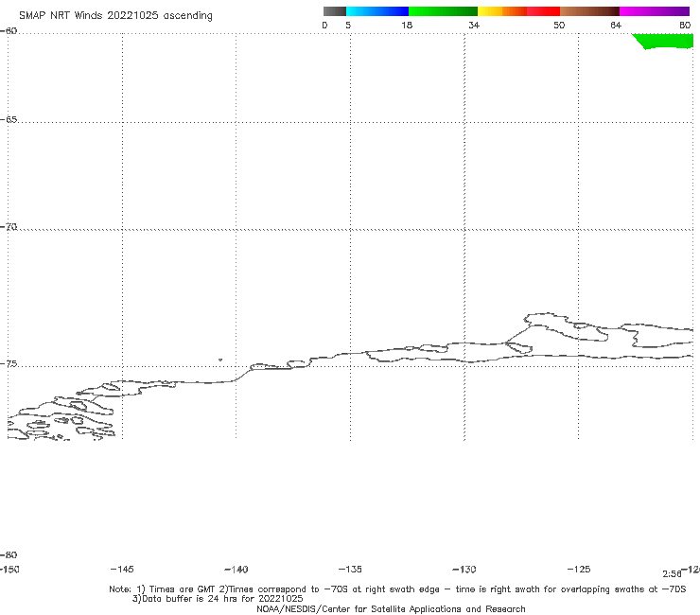Click the '-65' latitude axis label

[x=9, y=120]
